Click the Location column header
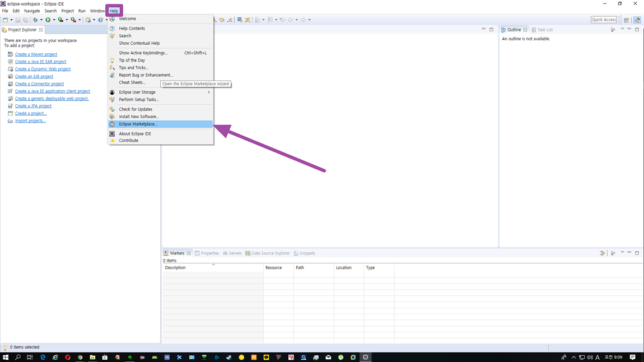This screenshot has width=644, height=362. (349, 267)
